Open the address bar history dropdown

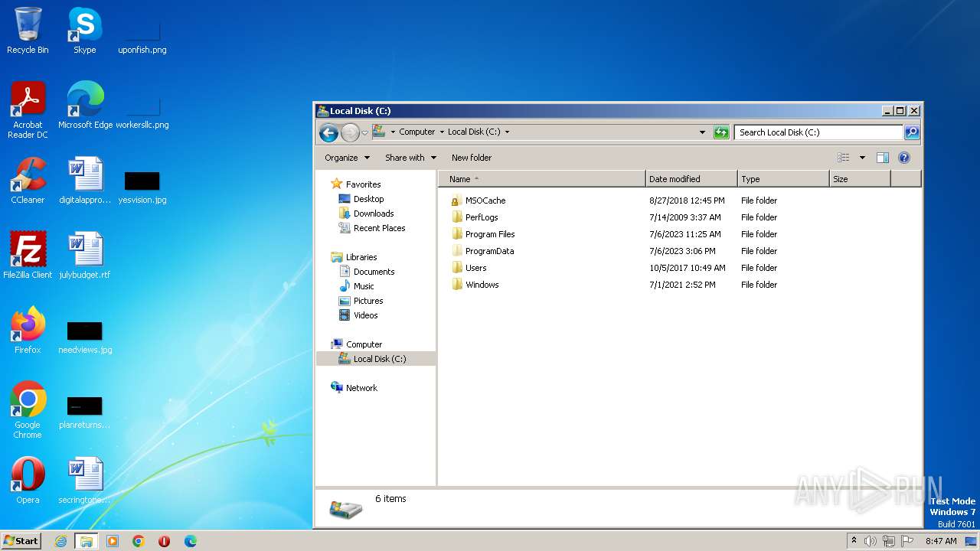(702, 132)
